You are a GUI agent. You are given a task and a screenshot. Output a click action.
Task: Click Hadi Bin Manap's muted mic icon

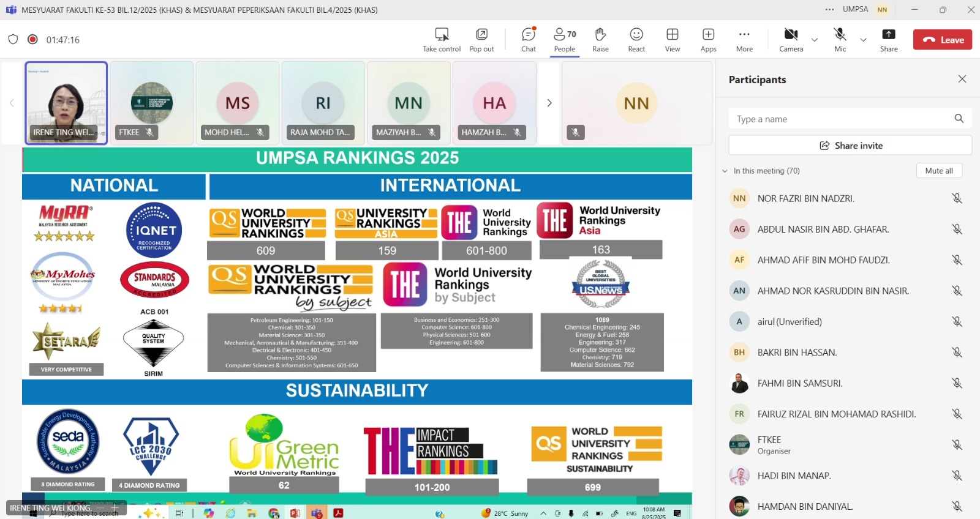click(957, 476)
